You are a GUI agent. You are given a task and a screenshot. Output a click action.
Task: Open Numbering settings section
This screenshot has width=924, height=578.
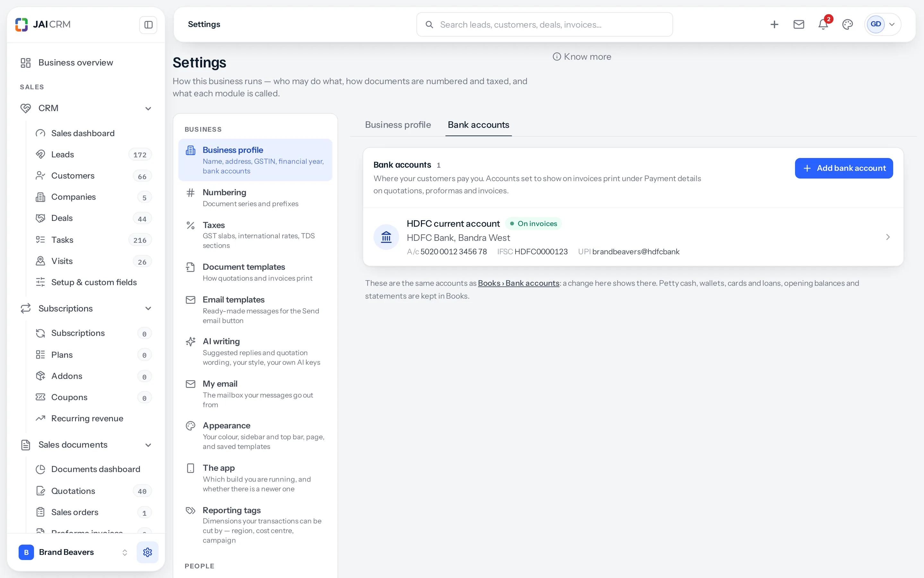pos(255,197)
